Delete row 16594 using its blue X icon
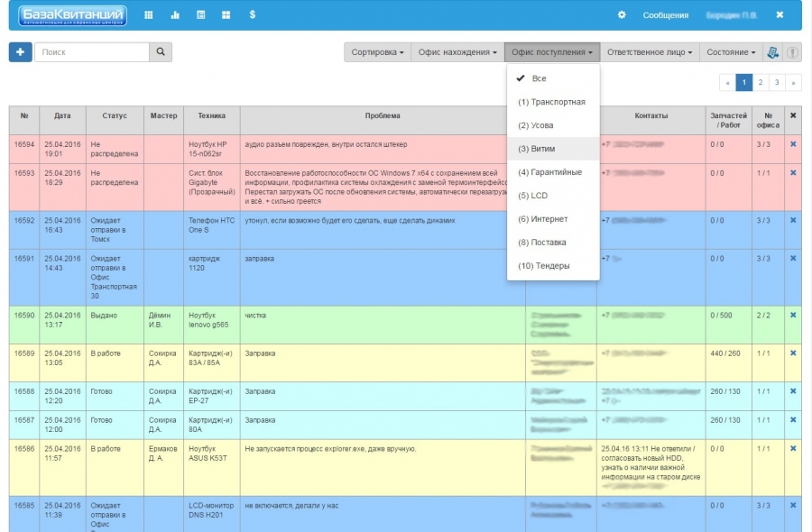 [x=793, y=144]
